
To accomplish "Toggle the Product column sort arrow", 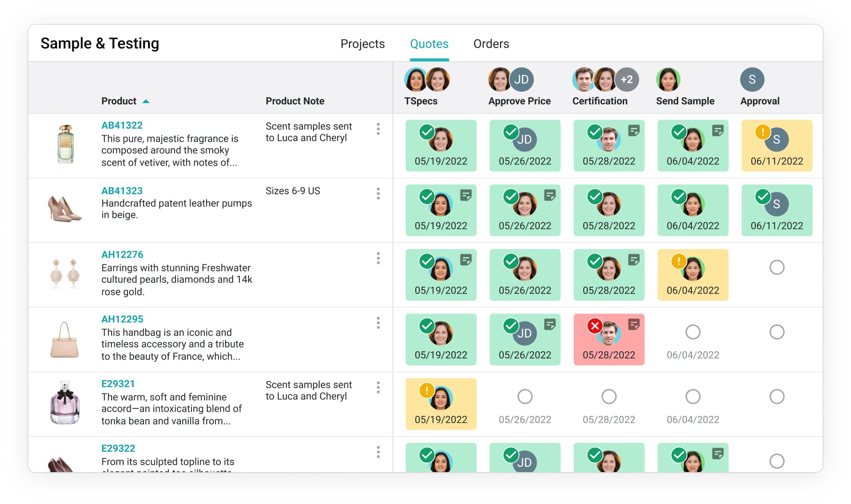I will pos(146,101).
